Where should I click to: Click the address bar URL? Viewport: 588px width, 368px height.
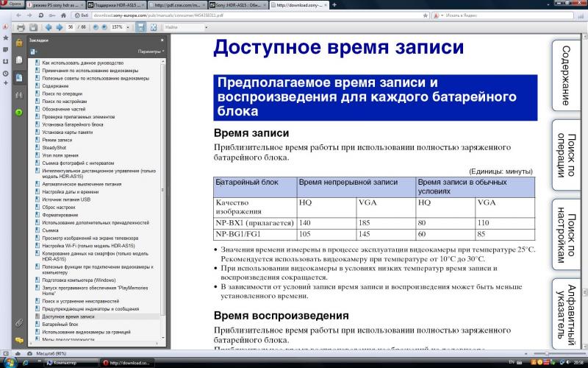157,15
